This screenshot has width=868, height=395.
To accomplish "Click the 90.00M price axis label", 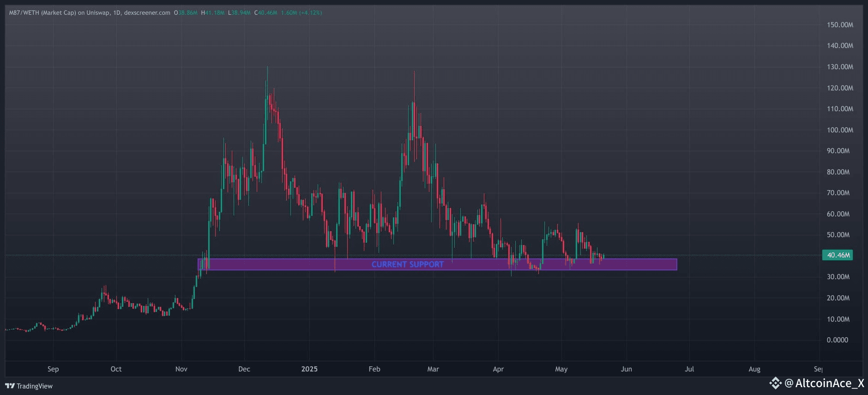I will tap(838, 151).
